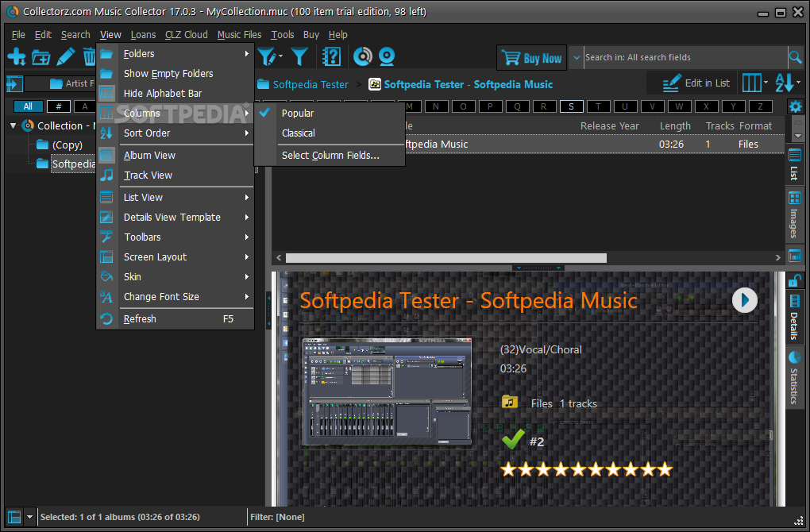Click the search fields dropdown arrow
This screenshot has height=532, width=810.
pos(577,57)
